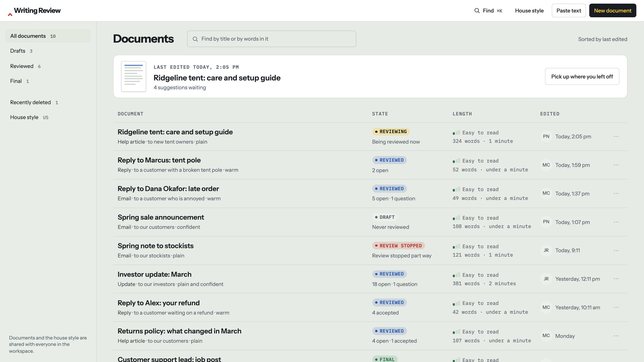Click the search icon in documents search box
Screen dimensions: 644x362
click(195, 39)
